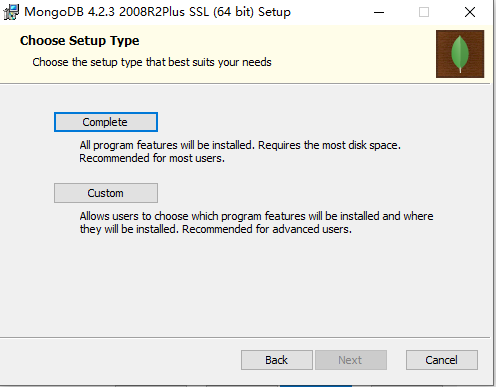Click the text Allows users to choose which program features
The width and height of the screenshot is (496, 387).
click(x=192, y=216)
